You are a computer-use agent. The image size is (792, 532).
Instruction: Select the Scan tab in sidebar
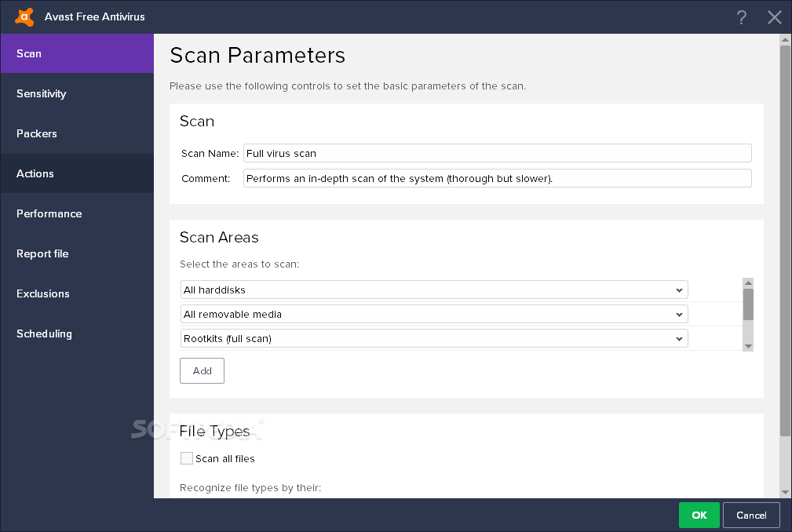pyautogui.click(x=77, y=53)
